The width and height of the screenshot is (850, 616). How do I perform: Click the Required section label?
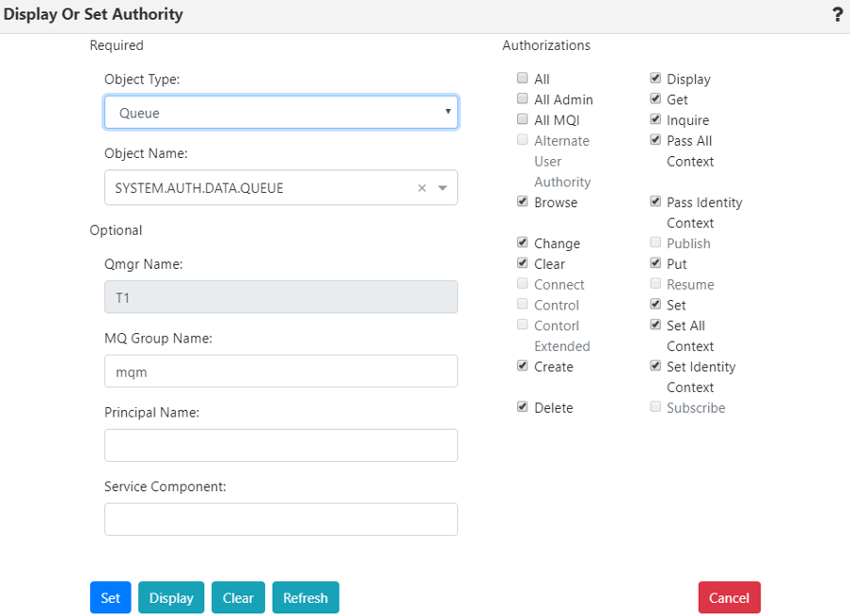pos(117,45)
